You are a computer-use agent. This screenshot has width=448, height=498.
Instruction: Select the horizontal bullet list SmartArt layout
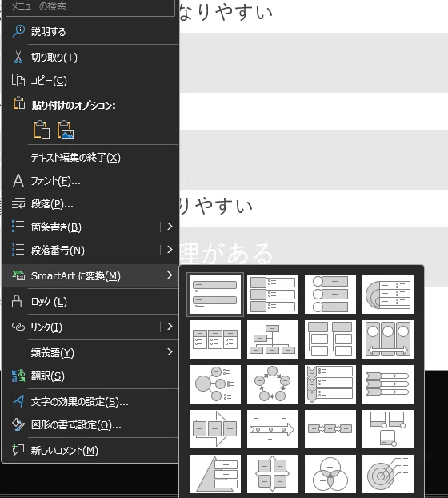(215, 339)
